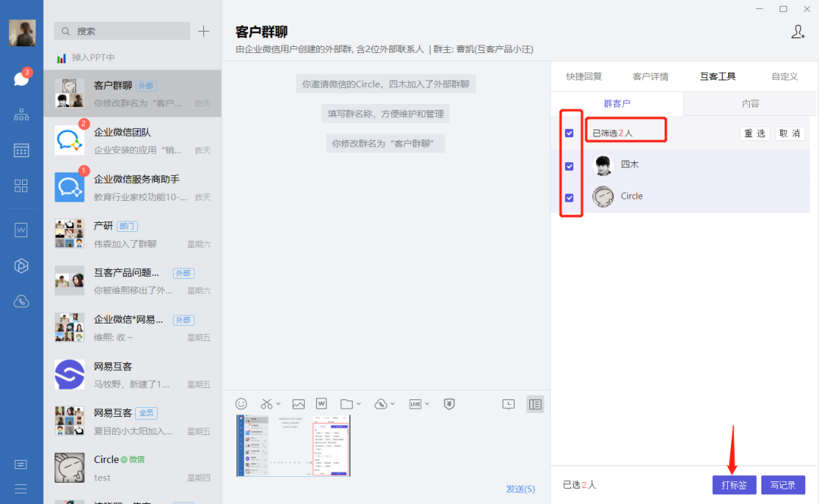Screen dimensions: 819x504
Task: Click the add member icon in chat header
Action: tap(798, 32)
